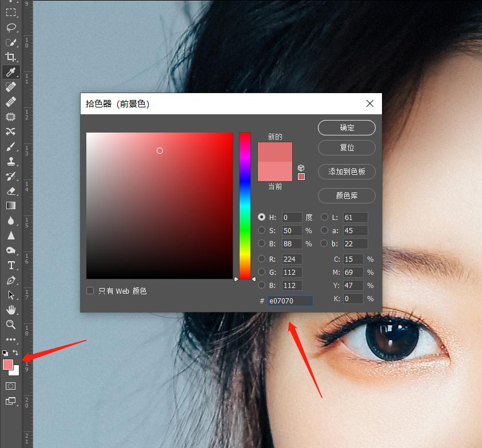482x448 pixels.
Task: Select the Blur droplet tool
Action: click(x=11, y=221)
